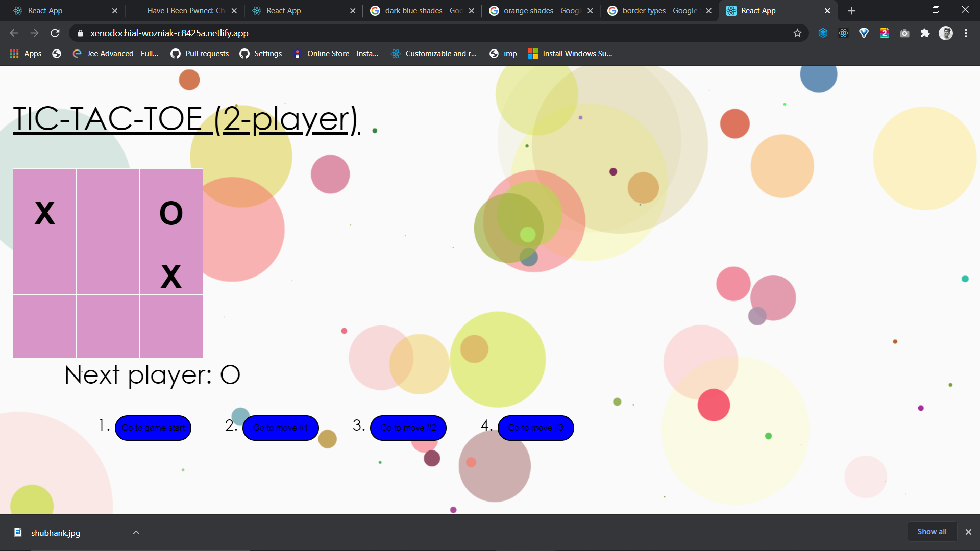Click the Go to move #1 button
Screen dimensions: 980x551
tap(281, 428)
